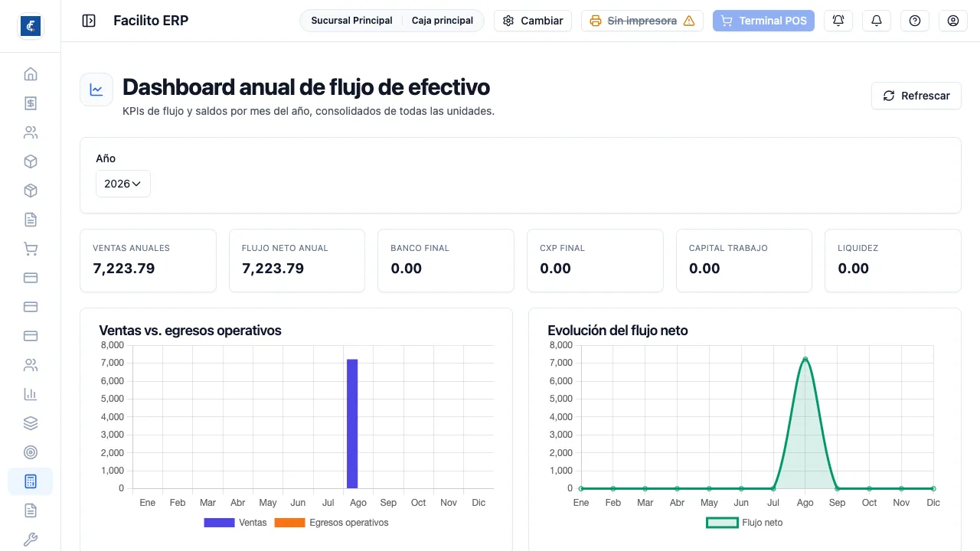Open the Home icon in the sidebar
980x551 pixels.
(x=31, y=74)
